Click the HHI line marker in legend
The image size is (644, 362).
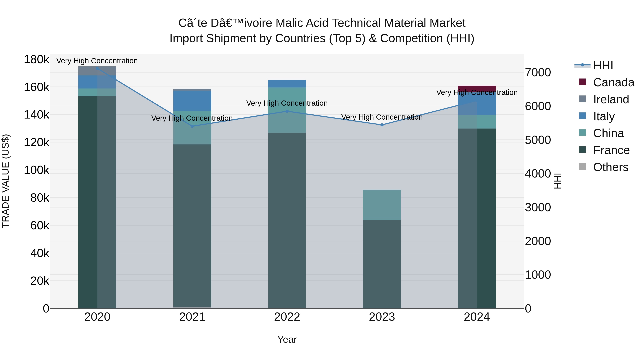pyautogui.click(x=582, y=65)
